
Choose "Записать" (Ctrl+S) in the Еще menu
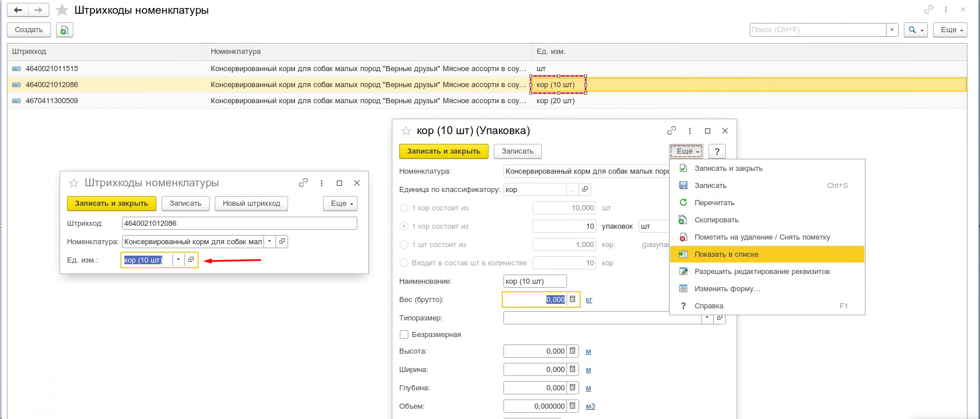point(767,186)
